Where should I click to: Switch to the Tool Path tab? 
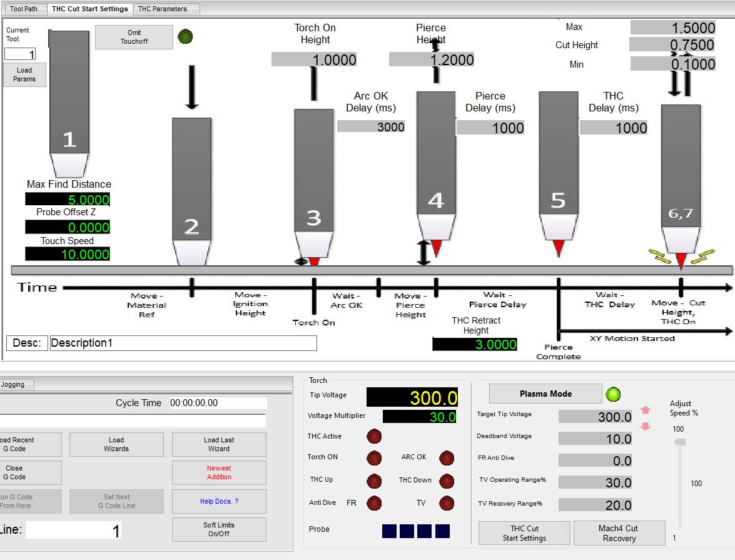[24, 9]
